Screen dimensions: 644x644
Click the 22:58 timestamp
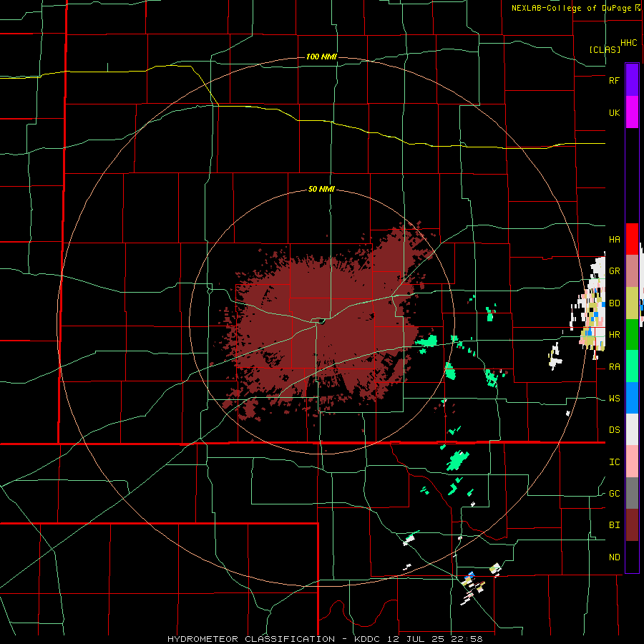pyautogui.click(x=468, y=639)
